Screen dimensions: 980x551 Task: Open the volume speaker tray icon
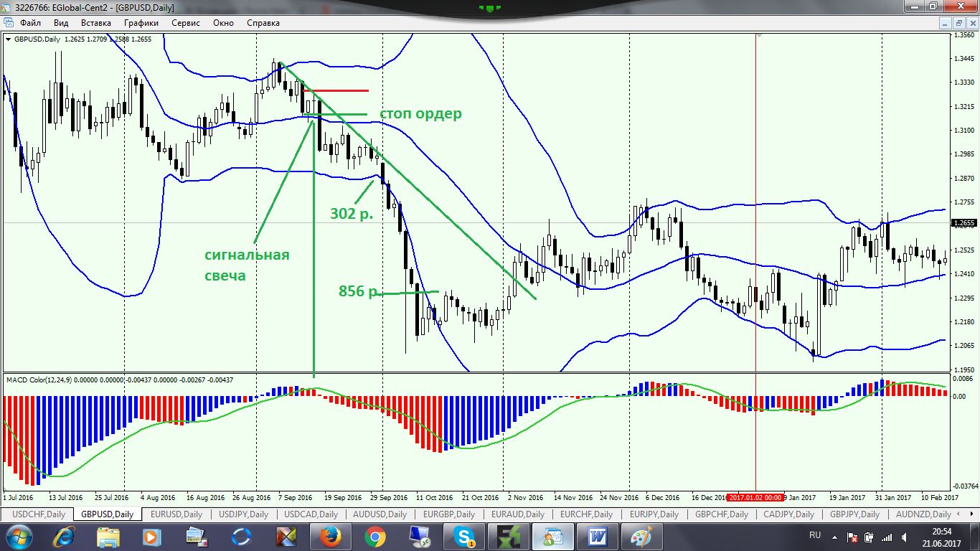point(904,536)
